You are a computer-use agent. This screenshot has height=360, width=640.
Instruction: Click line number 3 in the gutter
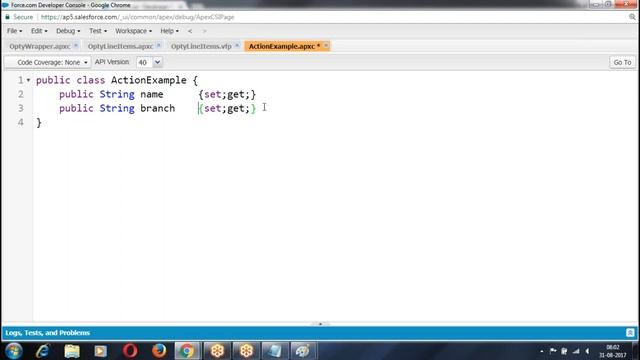click(x=21, y=108)
